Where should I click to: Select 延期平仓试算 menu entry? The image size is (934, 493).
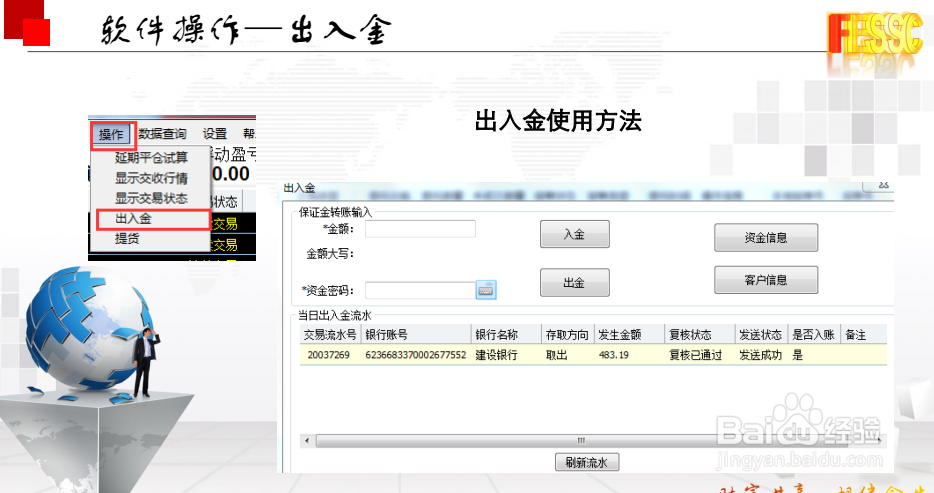point(151,158)
